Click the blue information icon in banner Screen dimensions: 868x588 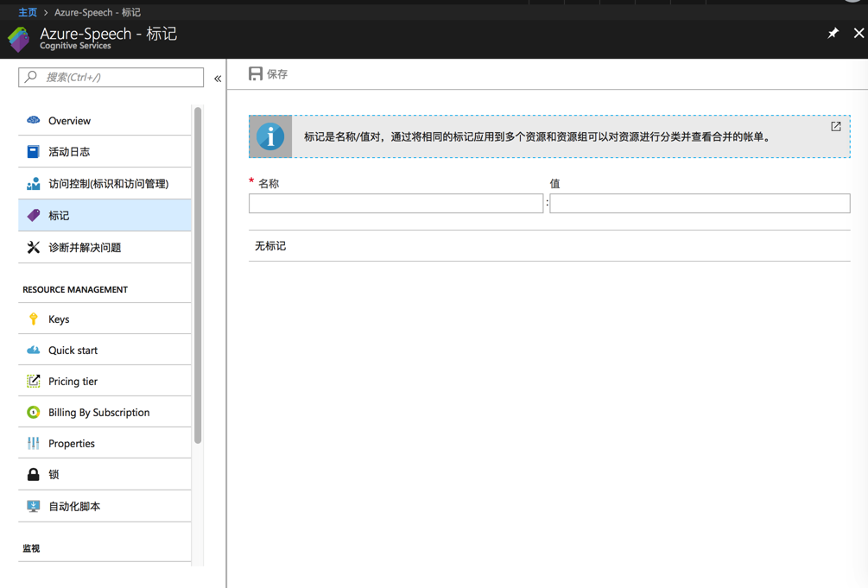click(270, 136)
